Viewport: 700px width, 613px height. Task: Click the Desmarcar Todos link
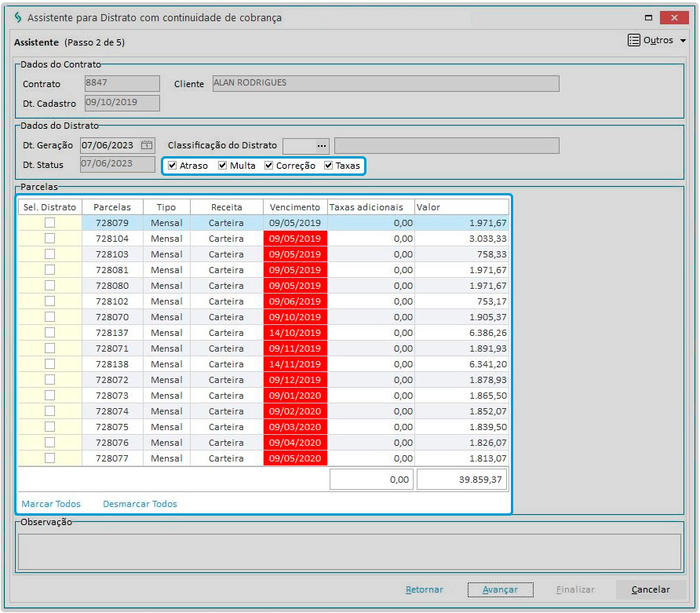click(x=140, y=504)
